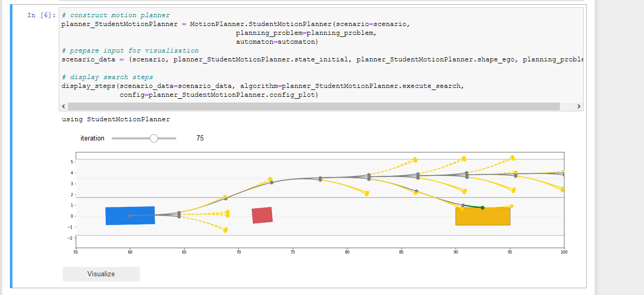
Task: Click slider track right of the handle
Action: pyautogui.click(x=167, y=138)
